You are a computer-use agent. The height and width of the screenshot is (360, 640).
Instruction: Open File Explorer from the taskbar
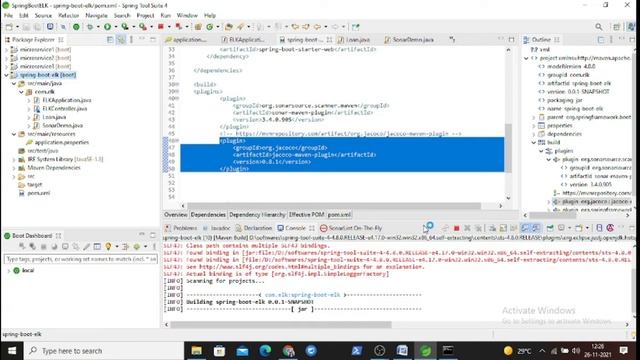tap(197, 351)
